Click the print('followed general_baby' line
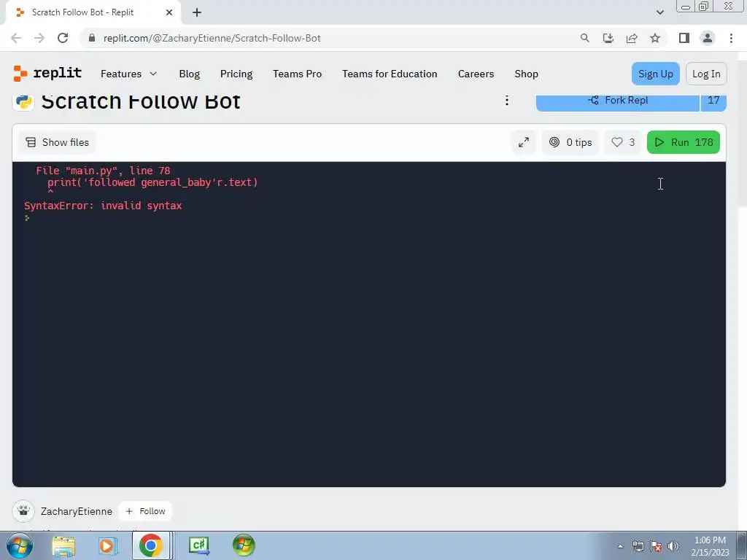The image size is (747, 560). [152, 182]
